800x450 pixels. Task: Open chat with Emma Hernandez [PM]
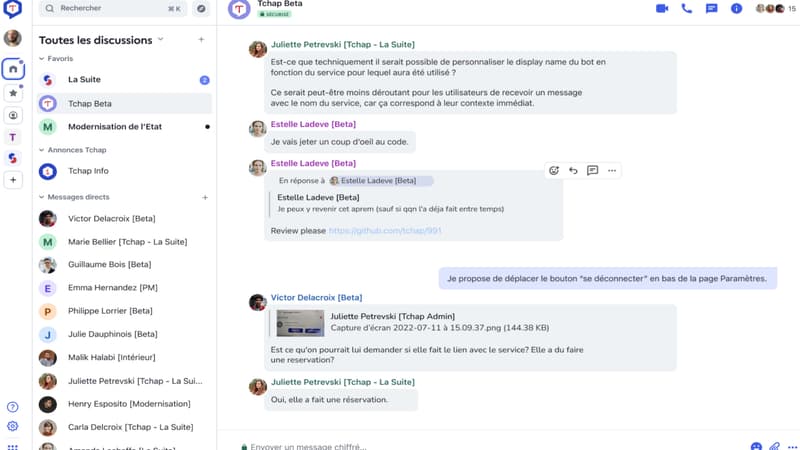point(124,288)
